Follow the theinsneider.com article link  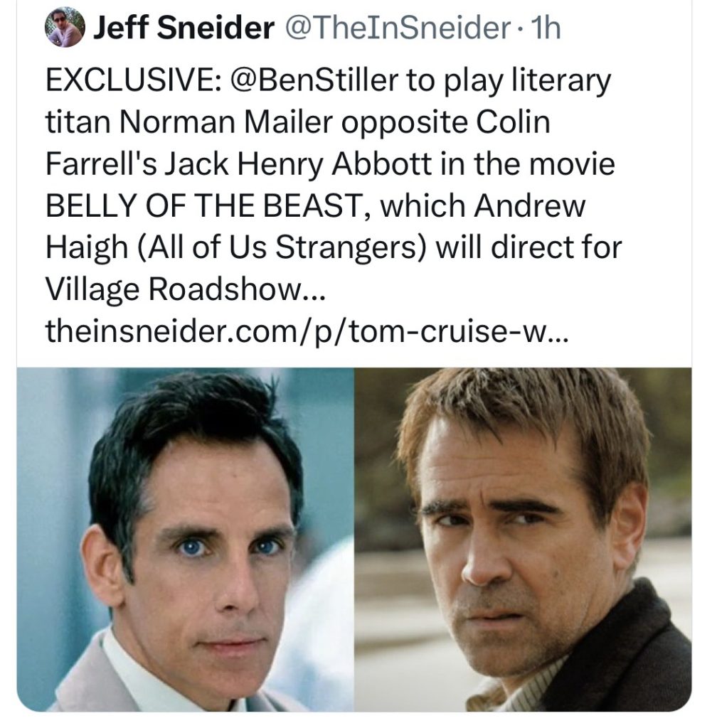coord(307,331)
